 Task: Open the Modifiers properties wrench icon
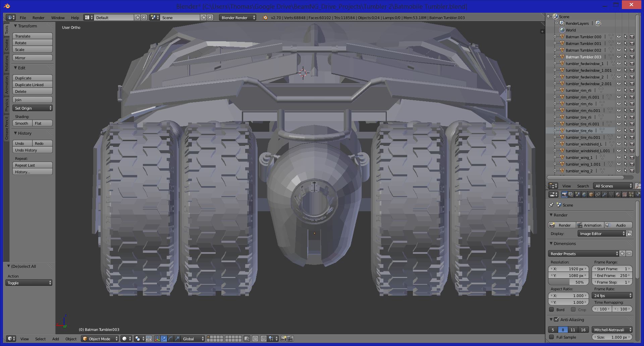604,194
